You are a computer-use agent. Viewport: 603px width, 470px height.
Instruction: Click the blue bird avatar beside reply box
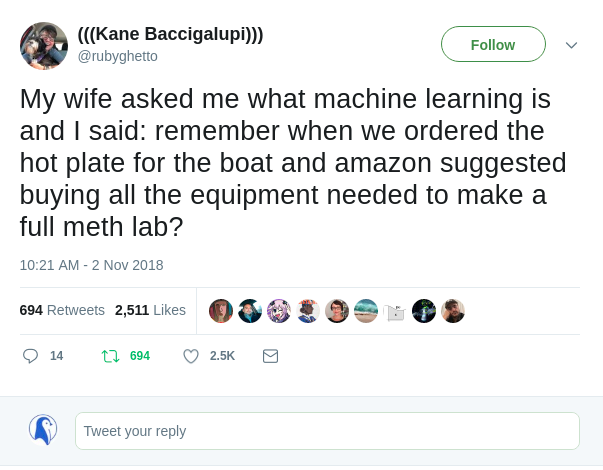tap(43, 430)
